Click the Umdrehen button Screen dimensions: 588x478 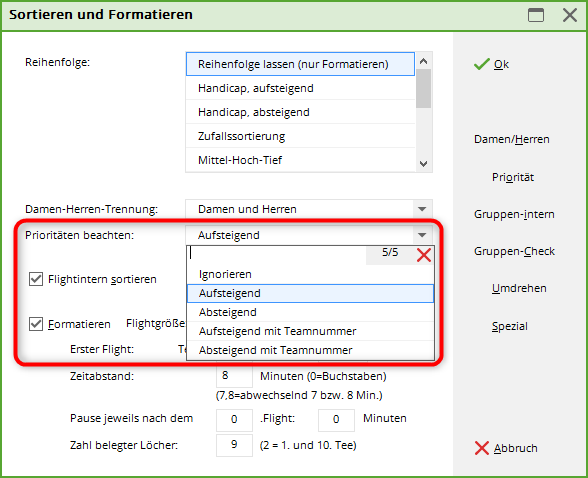[x=519, y=288]
